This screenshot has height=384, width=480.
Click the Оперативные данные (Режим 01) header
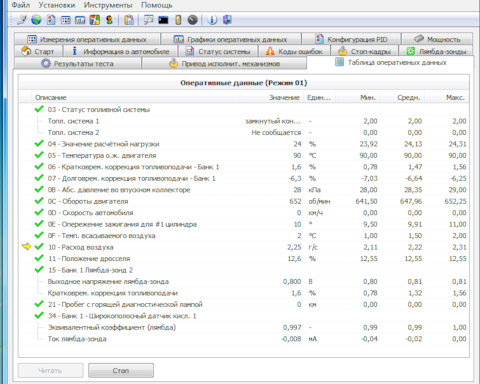tap(244, 83)
